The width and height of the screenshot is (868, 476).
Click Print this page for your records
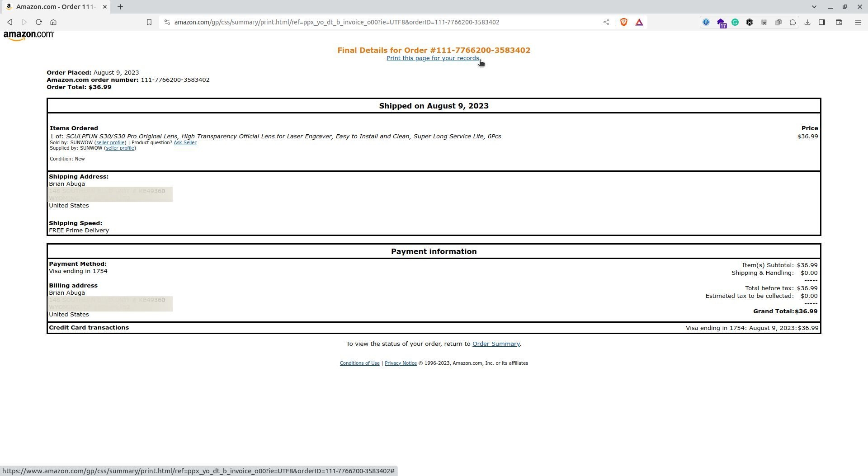[433, 58]
